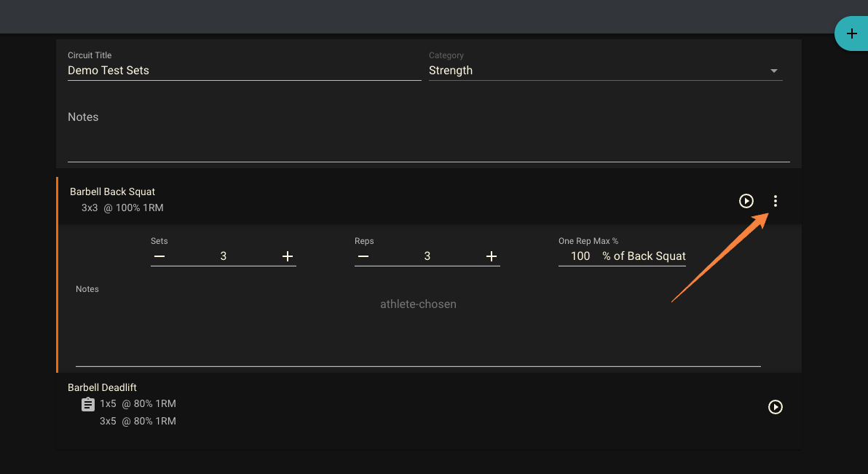The image size is (868, 474).
Task: Decrease Reps using the minus icon
Action: pos(363,256)
